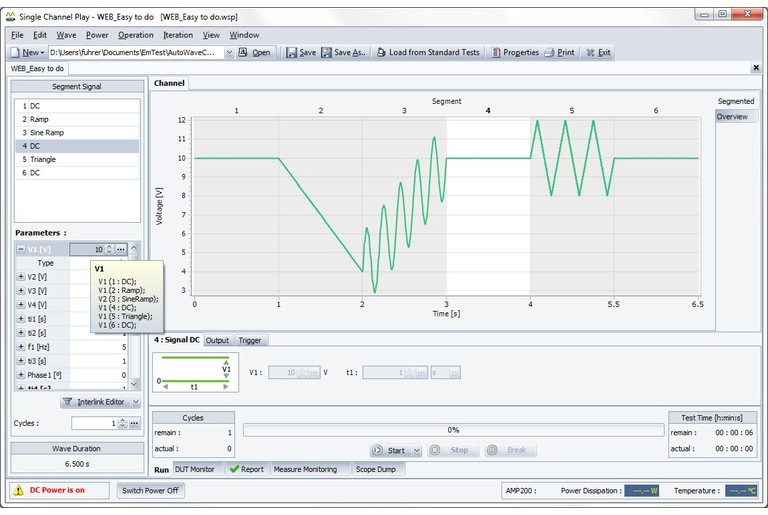Click the Break button

pos(510,450)
